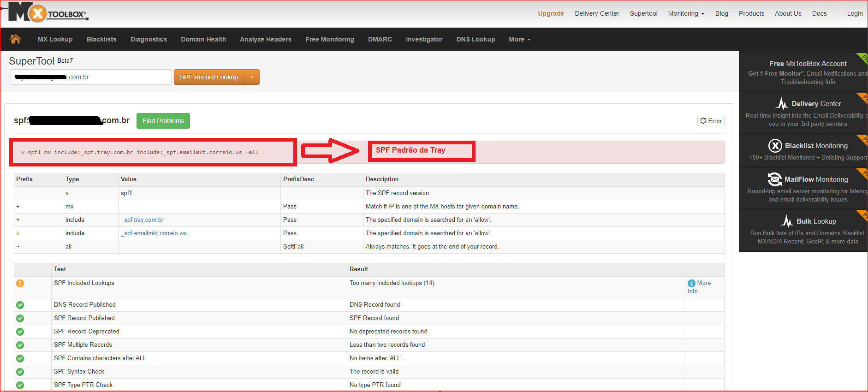Image resolution: width=868 pixels, height=392 pixels.
Task: Click 'Less than two records found' result
Action: click(x=387, y=345)
